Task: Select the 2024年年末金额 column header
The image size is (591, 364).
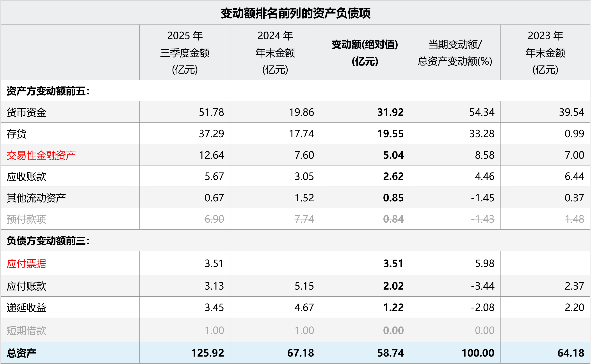Action: click(275, 53)
